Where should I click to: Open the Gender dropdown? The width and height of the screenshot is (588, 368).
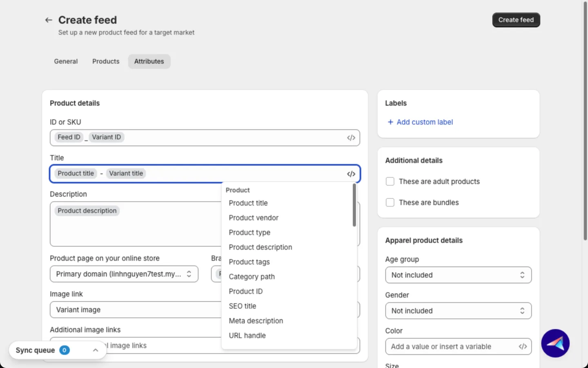[x=458, y=311]
